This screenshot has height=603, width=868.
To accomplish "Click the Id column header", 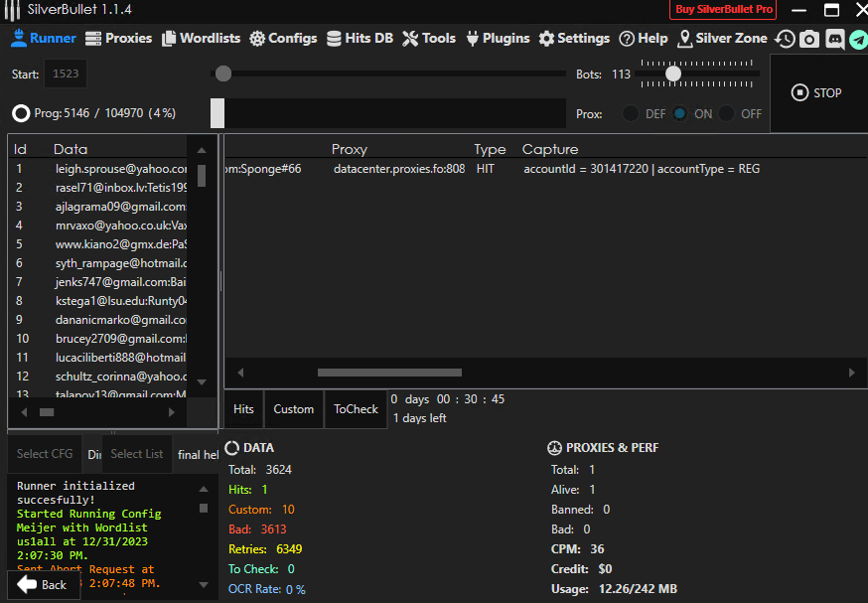I will click(x=21, y=149).
